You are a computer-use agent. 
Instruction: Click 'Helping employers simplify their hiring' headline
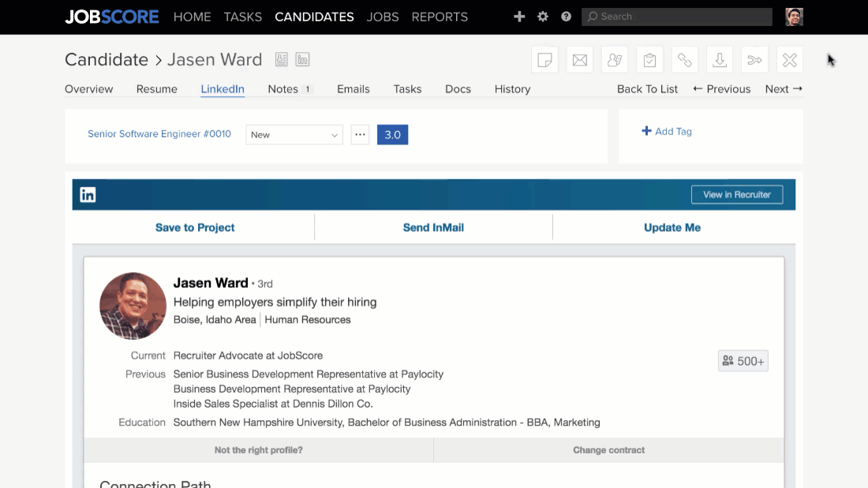click(275, 302)
